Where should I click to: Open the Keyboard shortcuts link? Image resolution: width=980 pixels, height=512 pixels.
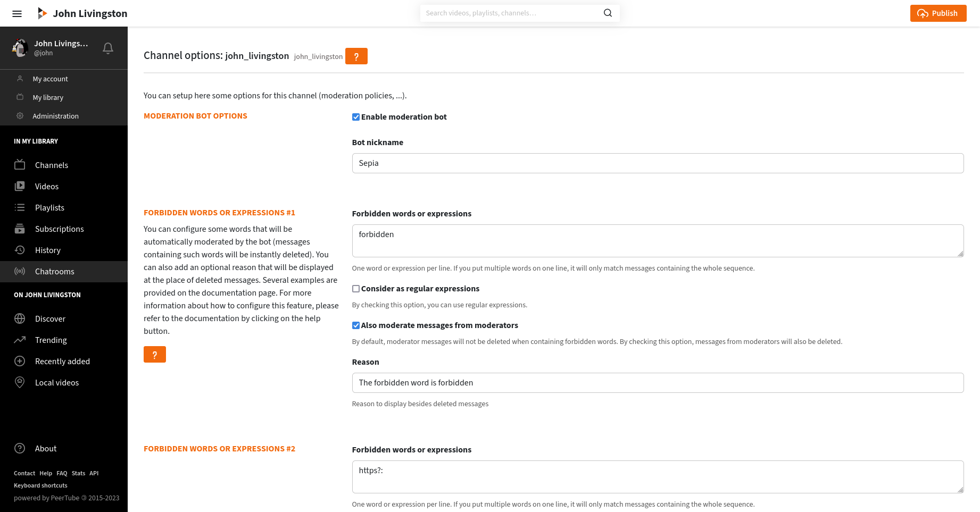40,485
